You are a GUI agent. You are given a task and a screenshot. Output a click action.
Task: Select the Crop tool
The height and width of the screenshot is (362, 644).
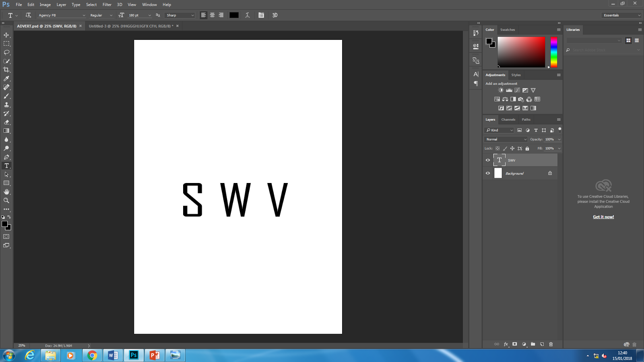6,70
